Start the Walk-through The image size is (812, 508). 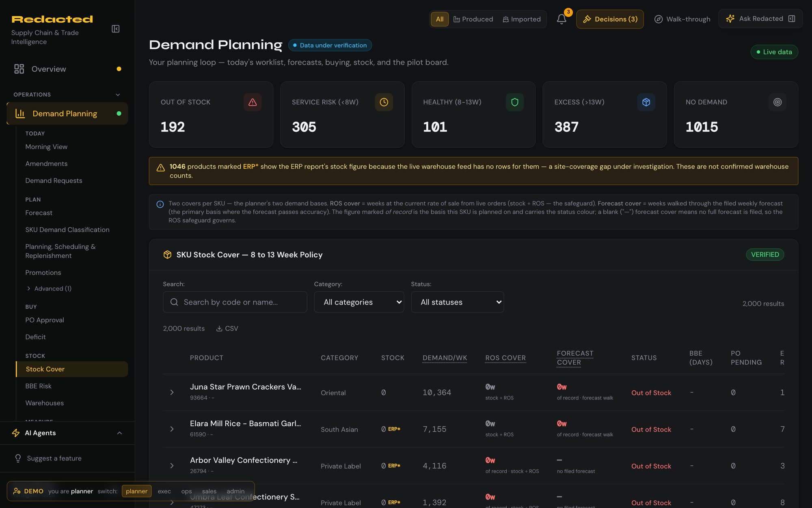[682, 19]
